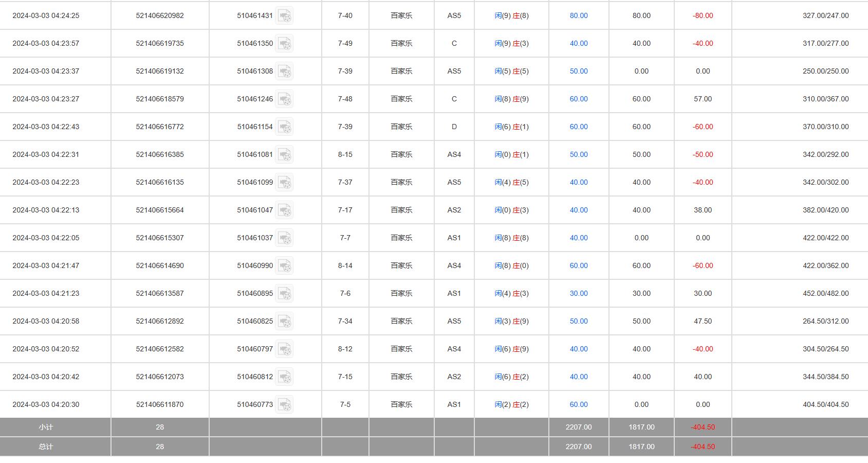
Task: Click result 闲(2) 庄(2) cell
Action: point(511,404)
